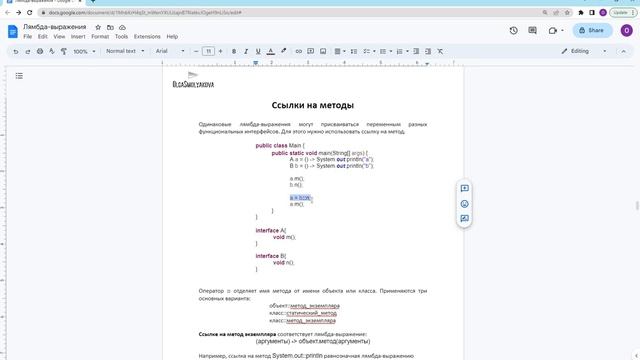Rename the document title Лямбда-выражения
The width and height of the screenshot is (640, 360).
pos(55,27)
